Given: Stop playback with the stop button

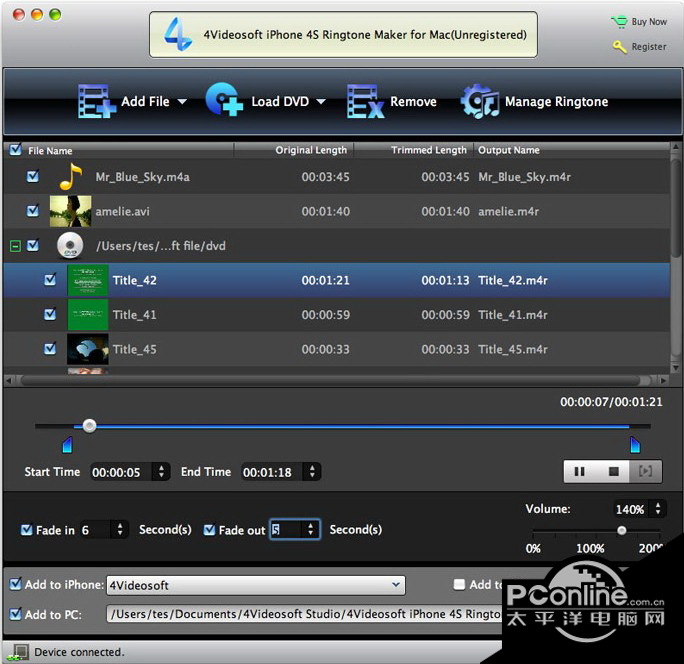Looking at the screenshot, I should point(613,472).
